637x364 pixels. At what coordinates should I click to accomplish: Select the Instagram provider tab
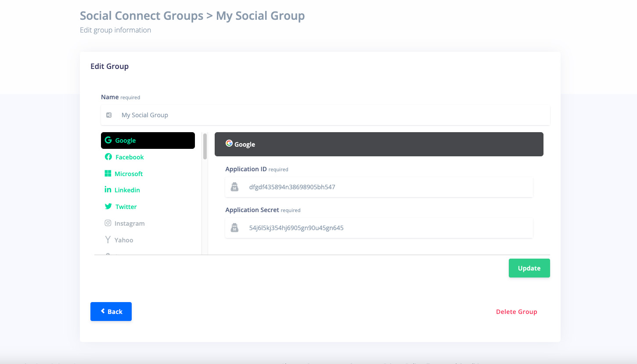(x=148, y=223)
